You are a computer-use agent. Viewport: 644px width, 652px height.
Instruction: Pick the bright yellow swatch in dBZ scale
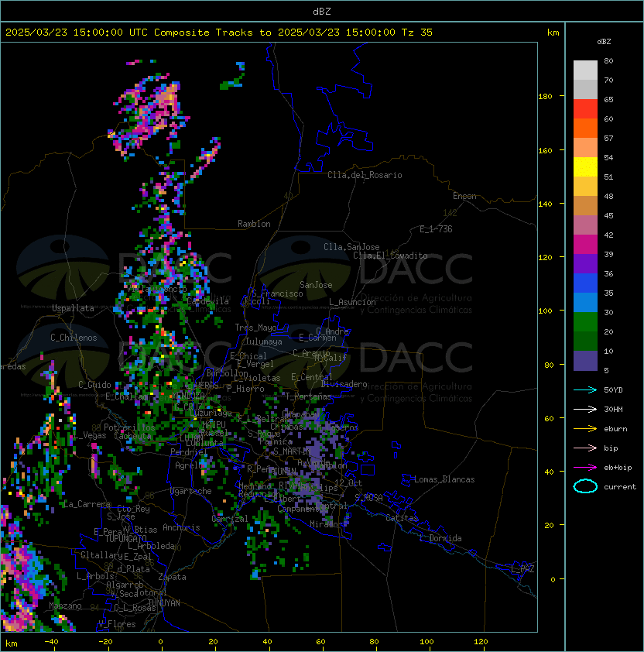pos(585,166)
